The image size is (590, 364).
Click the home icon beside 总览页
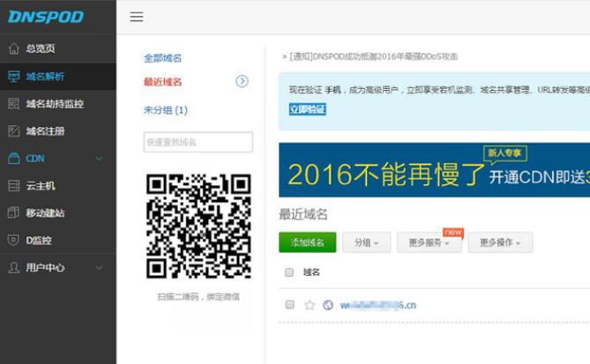pos(14,48)
